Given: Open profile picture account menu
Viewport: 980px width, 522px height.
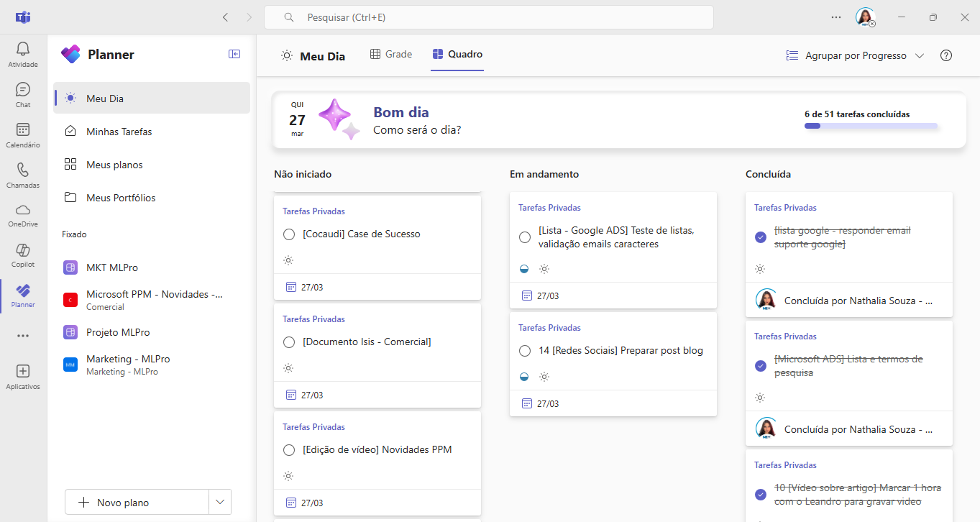Looking at the screenshot, I should [x=865, y=17].
